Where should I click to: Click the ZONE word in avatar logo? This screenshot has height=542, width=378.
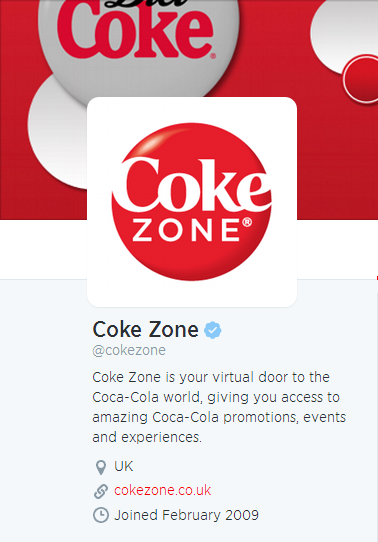click(186, 230)
